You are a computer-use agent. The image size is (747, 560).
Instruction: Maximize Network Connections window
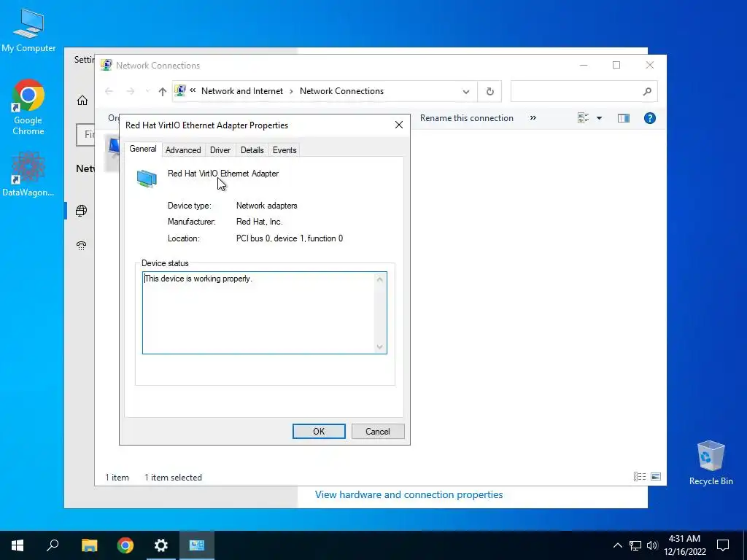pyautogui.click(x=616, y=65)
